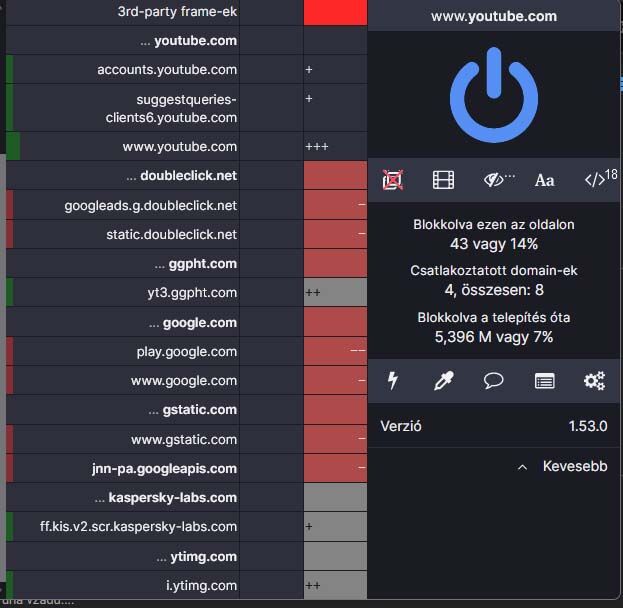Enter element zapper mode lightning icon

coord(393,381)
